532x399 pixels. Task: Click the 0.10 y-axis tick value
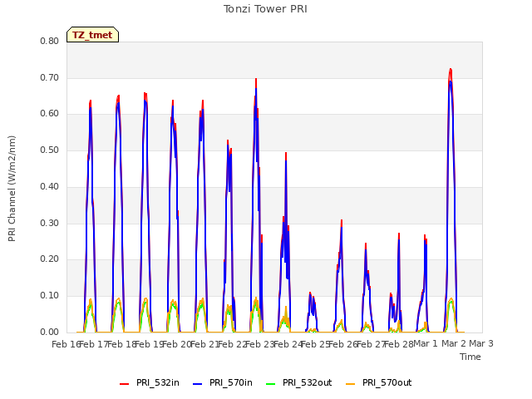[50, 296]
